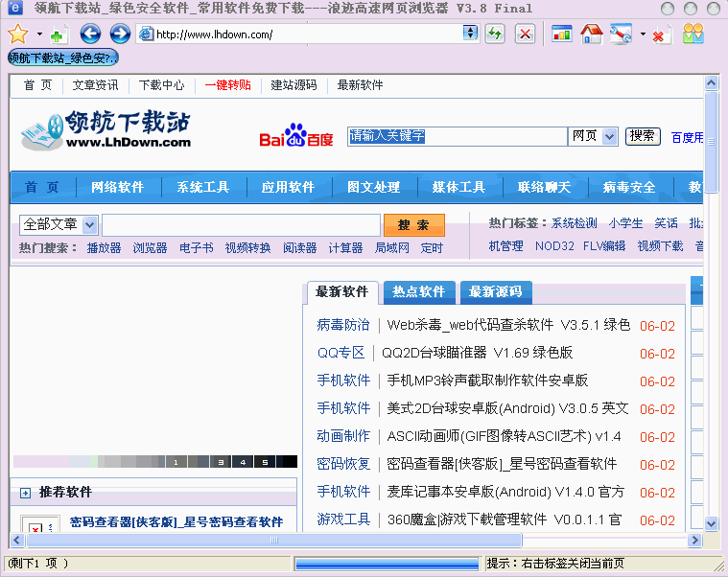Click the 推荐软件 expand icon
Screen dimensions: 728x577
(x=25, y=493)
